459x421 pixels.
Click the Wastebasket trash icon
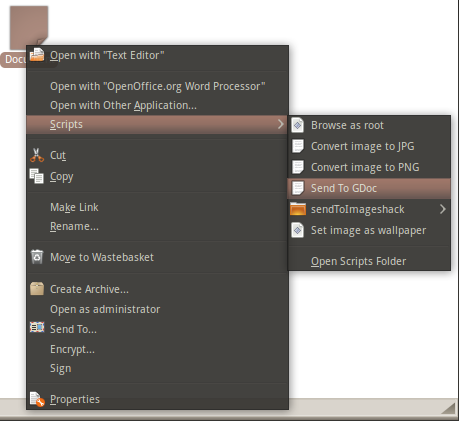[37, 257]
